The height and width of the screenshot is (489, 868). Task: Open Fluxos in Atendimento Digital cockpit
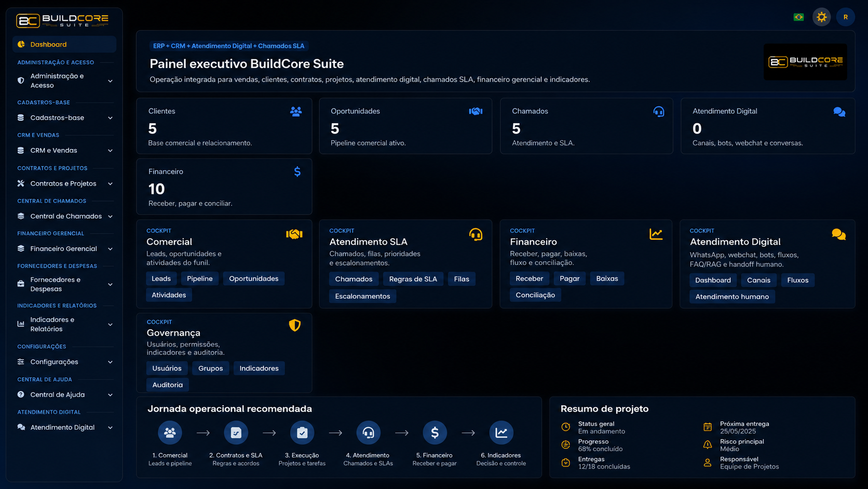coord(797,280)
